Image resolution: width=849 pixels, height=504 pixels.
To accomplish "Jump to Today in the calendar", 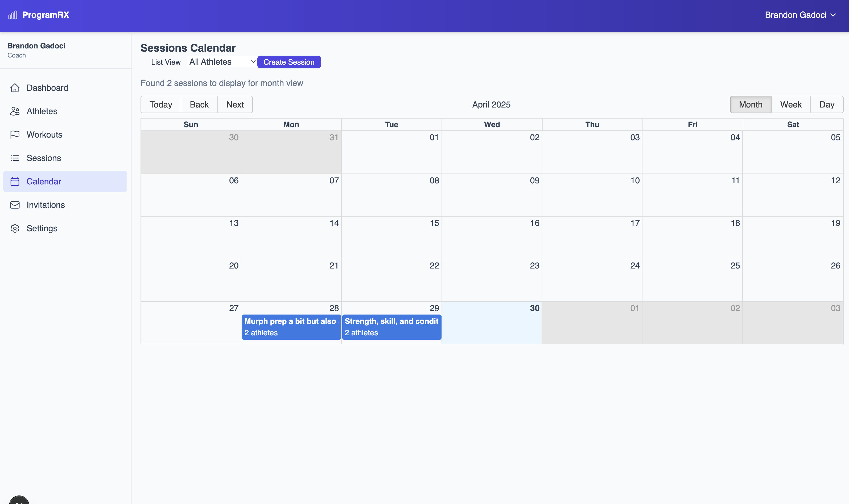I will tap(161, 105).
